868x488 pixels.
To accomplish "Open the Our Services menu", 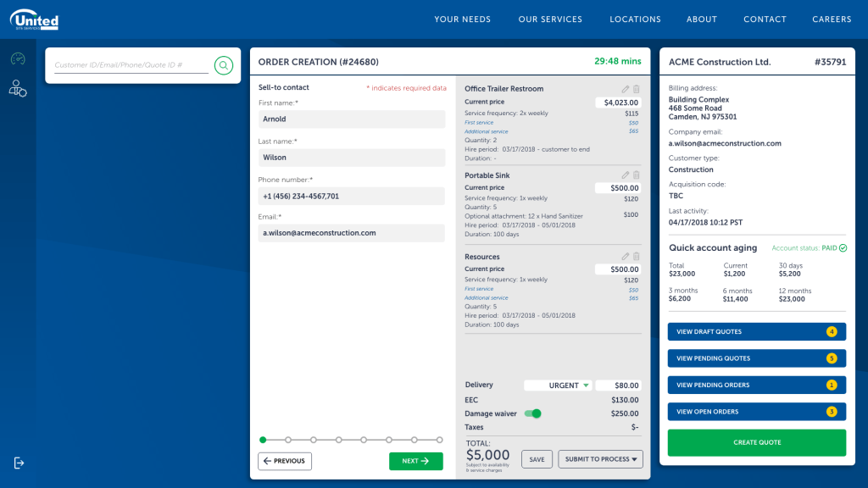I will 550,19.
